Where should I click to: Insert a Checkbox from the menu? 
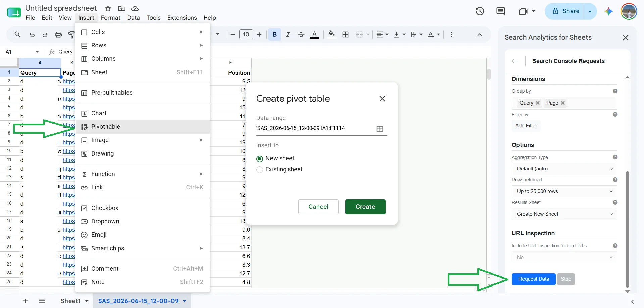(143, 208)
